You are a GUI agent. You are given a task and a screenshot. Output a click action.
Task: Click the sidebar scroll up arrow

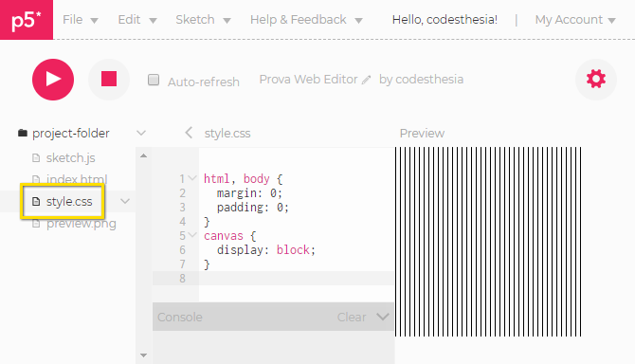[143, 155]
